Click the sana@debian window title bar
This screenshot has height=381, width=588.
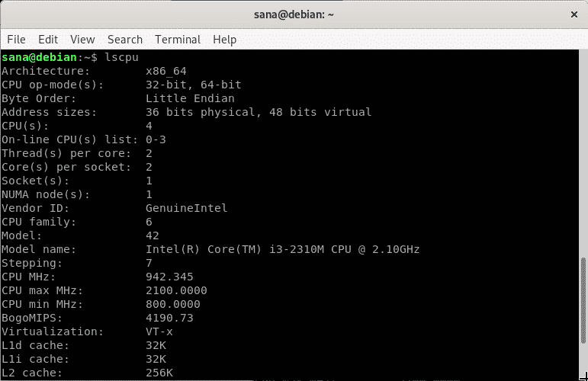pyautogui.click(x=294, y=14)
